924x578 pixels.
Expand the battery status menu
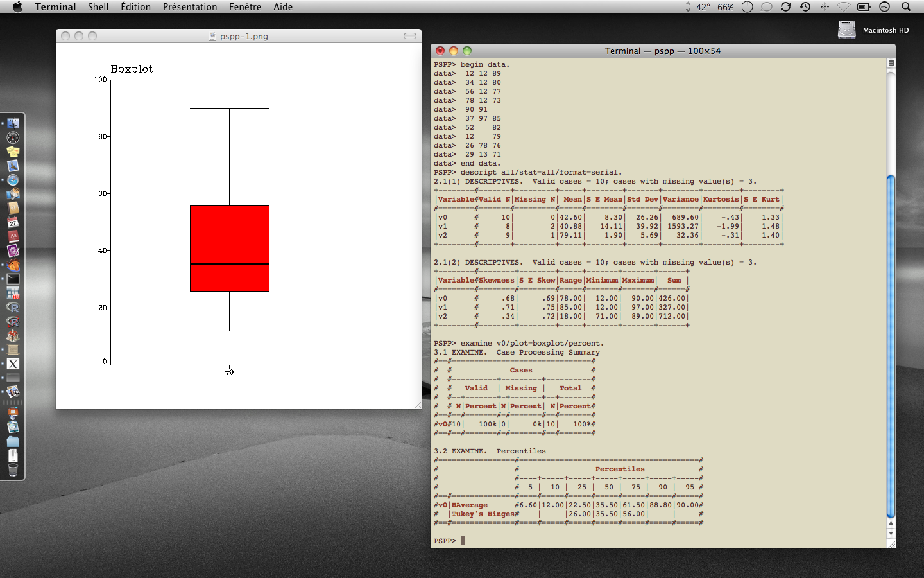pos(864,7)
